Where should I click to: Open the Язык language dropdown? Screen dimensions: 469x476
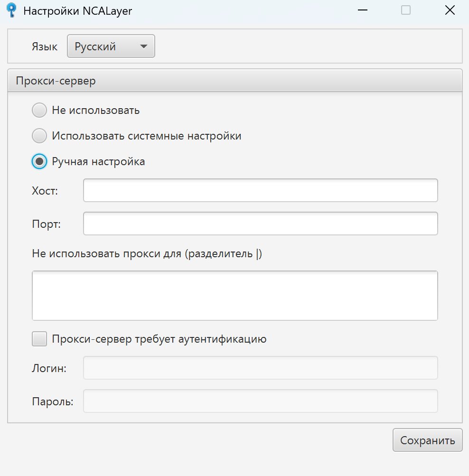[111, 46]
